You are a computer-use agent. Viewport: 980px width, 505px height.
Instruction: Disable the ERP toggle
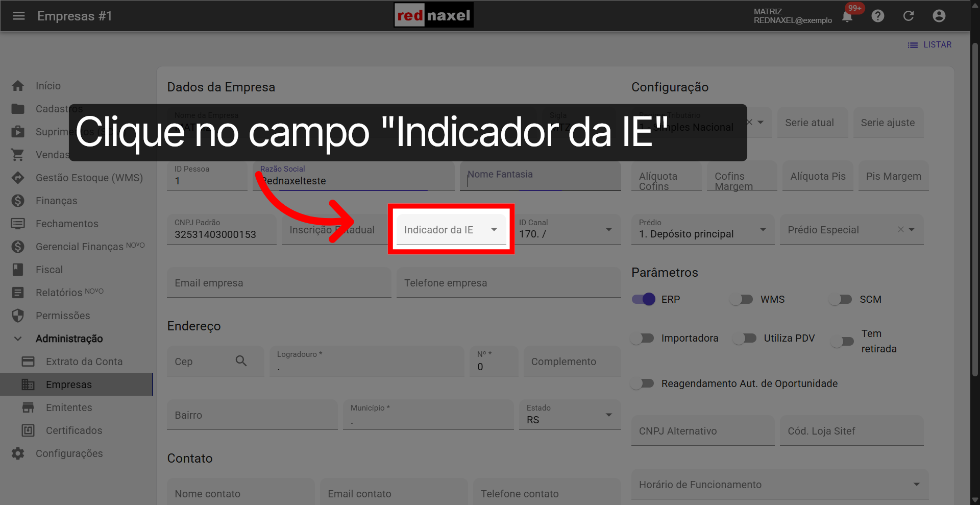point(643,299)
